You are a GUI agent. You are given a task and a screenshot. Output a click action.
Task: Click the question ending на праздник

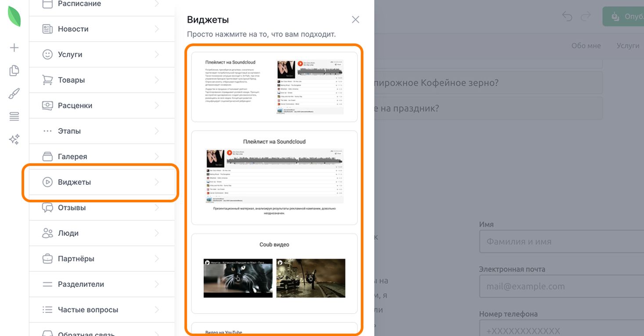pyautogui.click(x=488, y=108)
